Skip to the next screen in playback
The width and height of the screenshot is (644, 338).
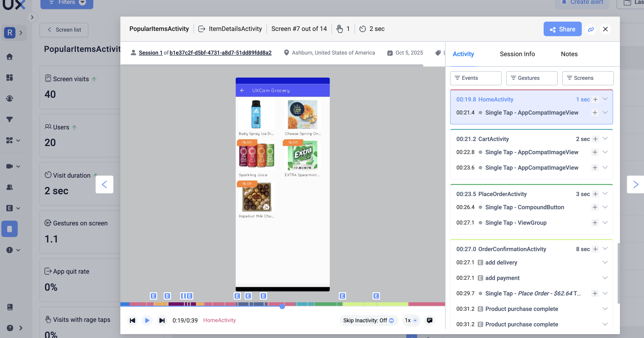(162, 320)
